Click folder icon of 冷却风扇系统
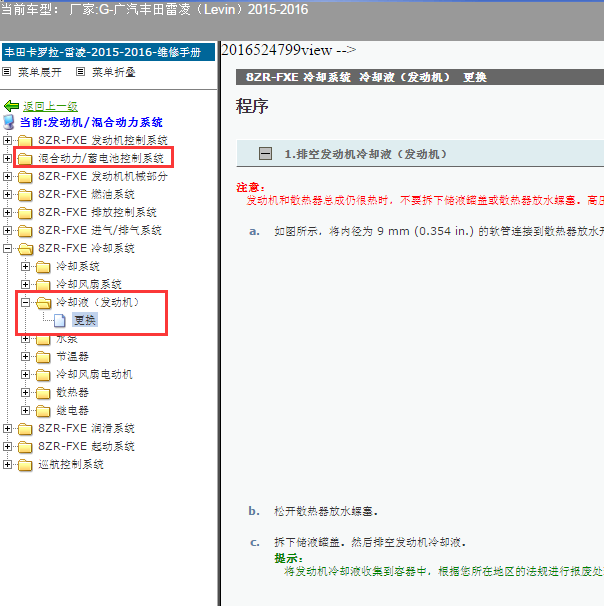Image resolution: width=604 pixels, height=606 pixels. [x=43, y=284]
